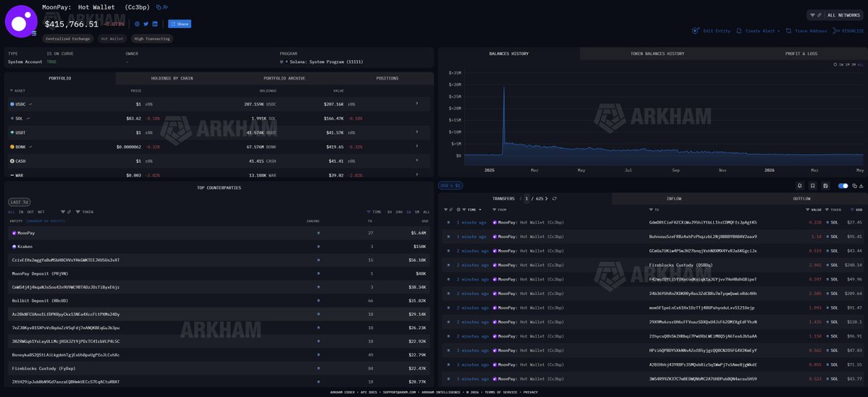Click Trace Address link
Viewport: 868px width, 397px height.
tap(806, 31)
